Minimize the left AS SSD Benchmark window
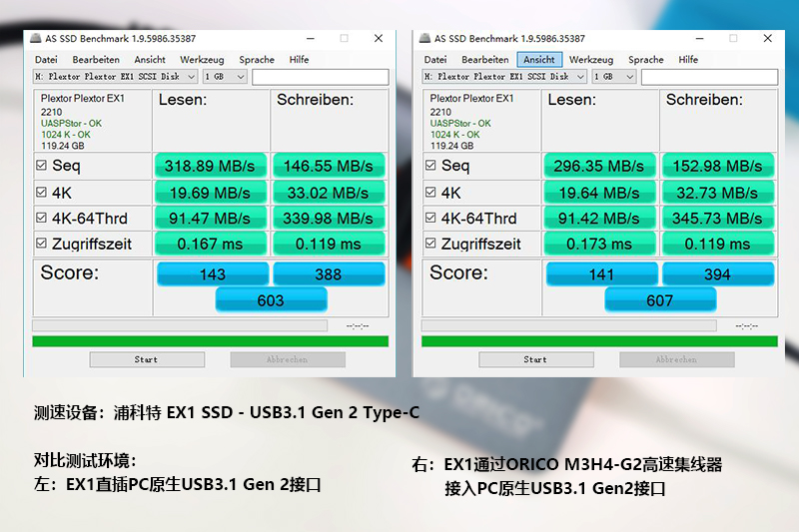 pyautogui.click(x=311, y=38)
